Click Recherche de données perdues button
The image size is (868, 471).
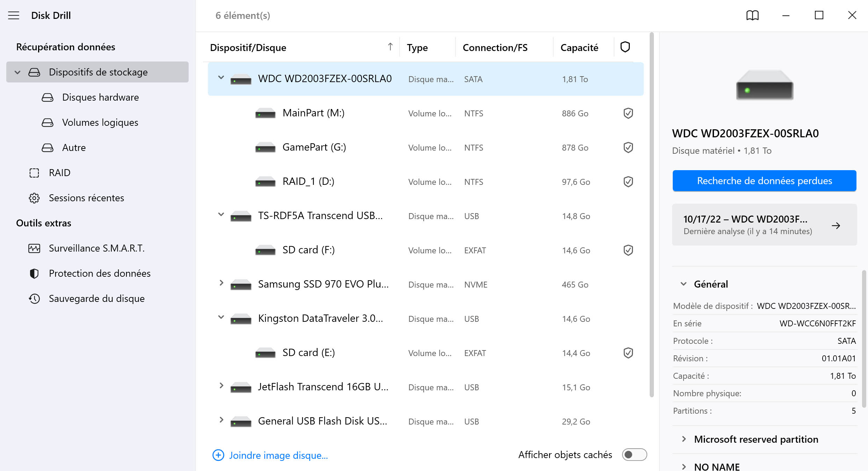[764, 181]
